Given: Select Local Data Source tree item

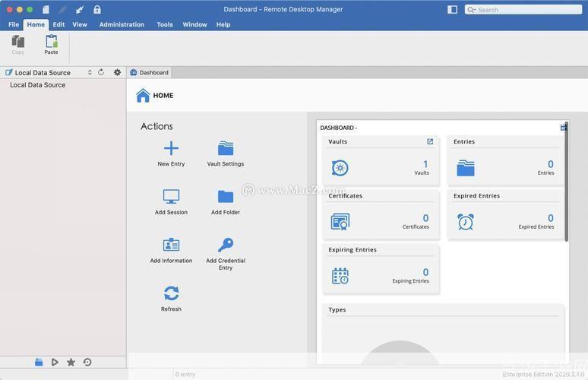Looking at the screenshot, I should coord(37,85).
